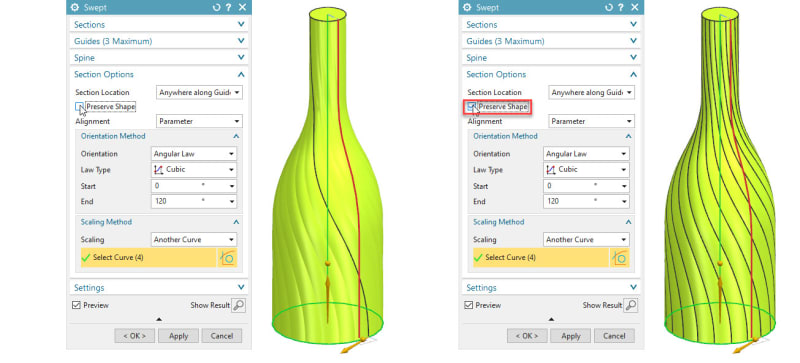Open Section Location dropdown in left dialog
Viewport: 800px width, 363px height.
(199, 92)
